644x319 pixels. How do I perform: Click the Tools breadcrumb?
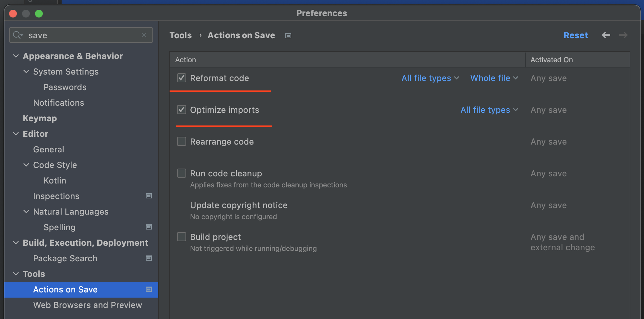point(181,35)
